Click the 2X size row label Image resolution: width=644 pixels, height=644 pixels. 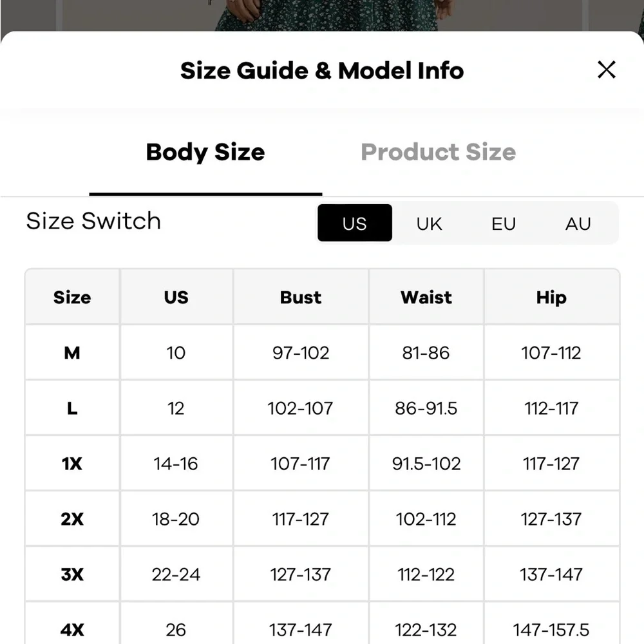72,519
